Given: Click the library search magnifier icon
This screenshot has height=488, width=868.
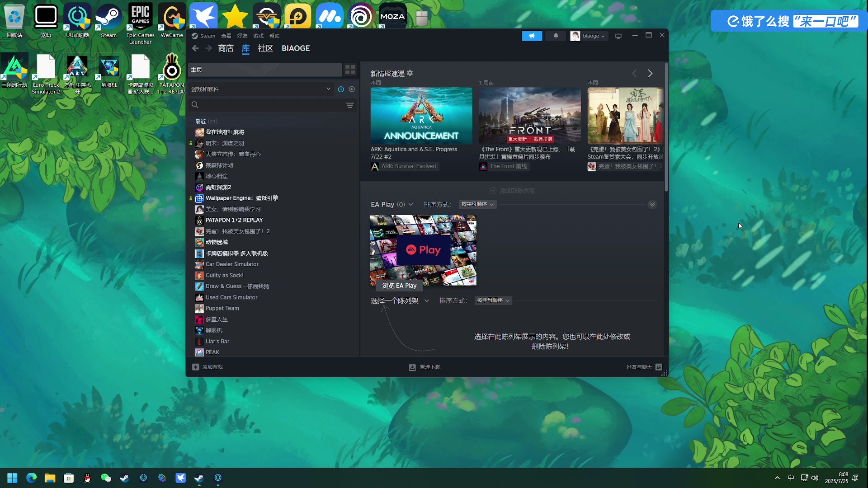Looking at the screenshot, I should 195,105.
